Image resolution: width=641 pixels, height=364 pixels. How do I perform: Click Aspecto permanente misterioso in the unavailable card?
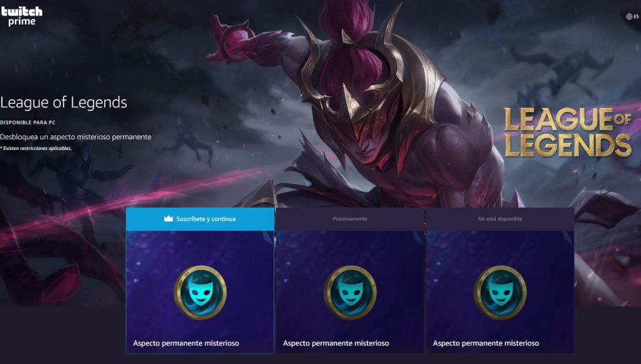pyautogui.click(x=486, y=343)
